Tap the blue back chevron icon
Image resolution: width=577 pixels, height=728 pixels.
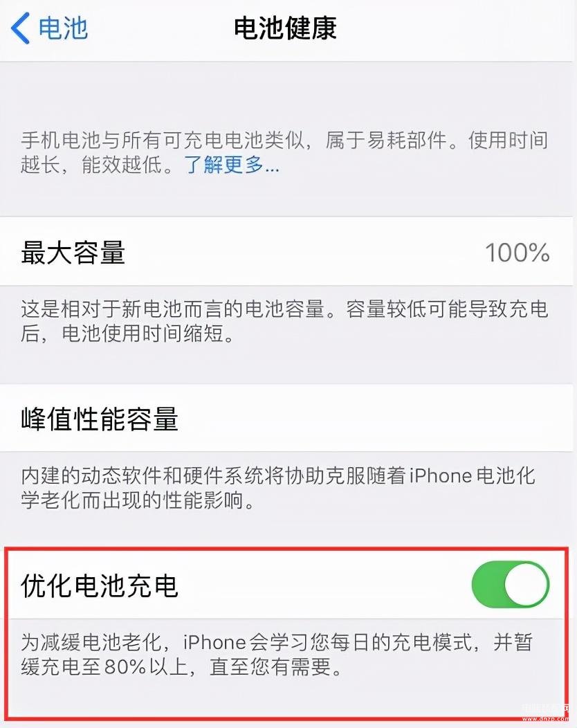(21, 28)
